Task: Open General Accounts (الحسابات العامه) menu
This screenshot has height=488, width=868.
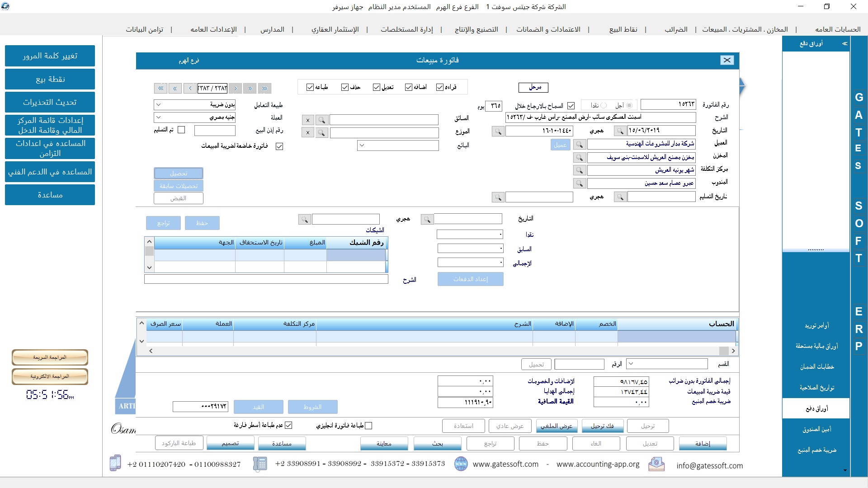Action: 838,29
